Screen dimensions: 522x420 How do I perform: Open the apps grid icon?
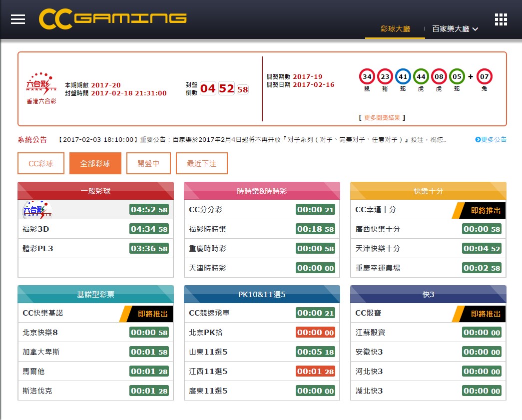501,19
